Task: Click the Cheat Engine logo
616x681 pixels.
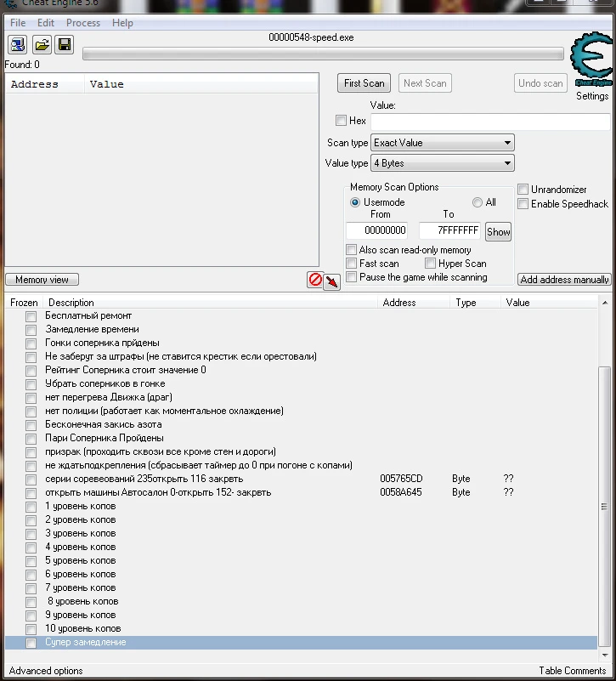Action: (591, 59)
